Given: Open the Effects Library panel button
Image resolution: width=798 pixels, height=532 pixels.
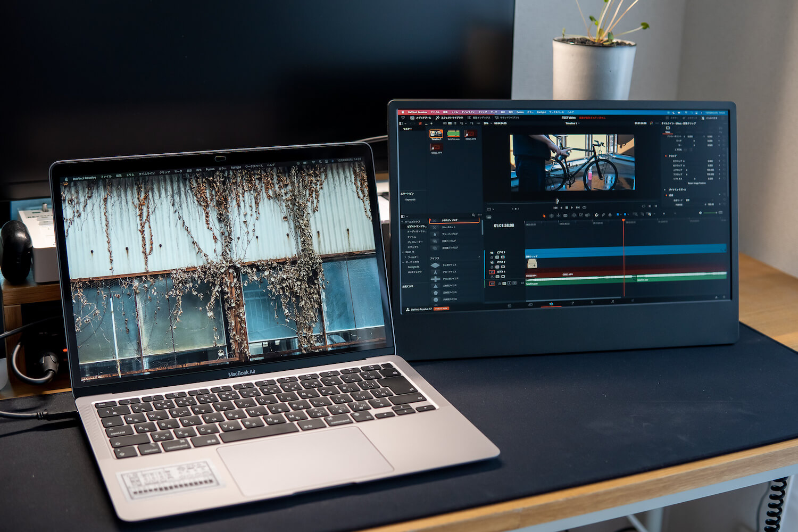Looking at the screenshot, I should [x=449, y=118].
